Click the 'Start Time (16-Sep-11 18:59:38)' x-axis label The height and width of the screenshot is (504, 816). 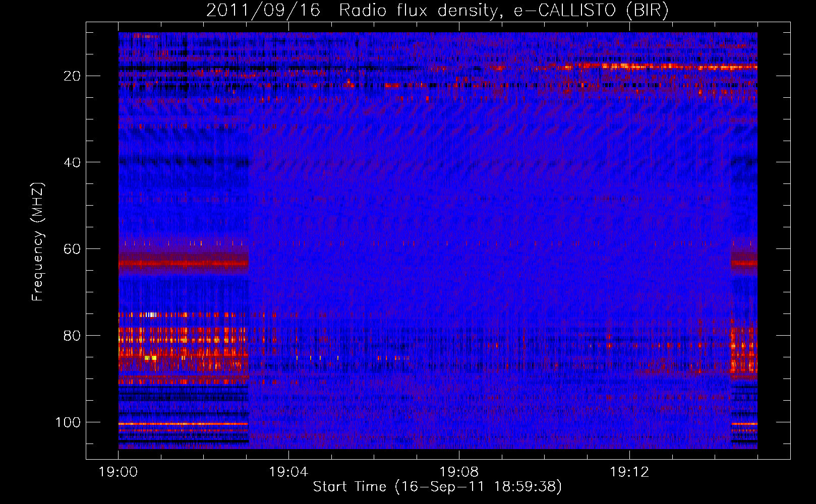[437, 487]
